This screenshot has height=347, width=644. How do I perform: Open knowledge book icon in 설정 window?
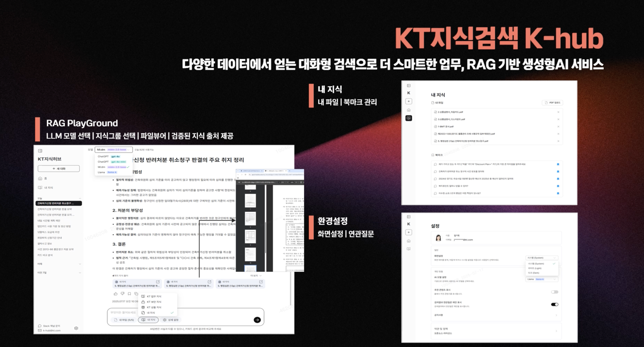point(409,249)
